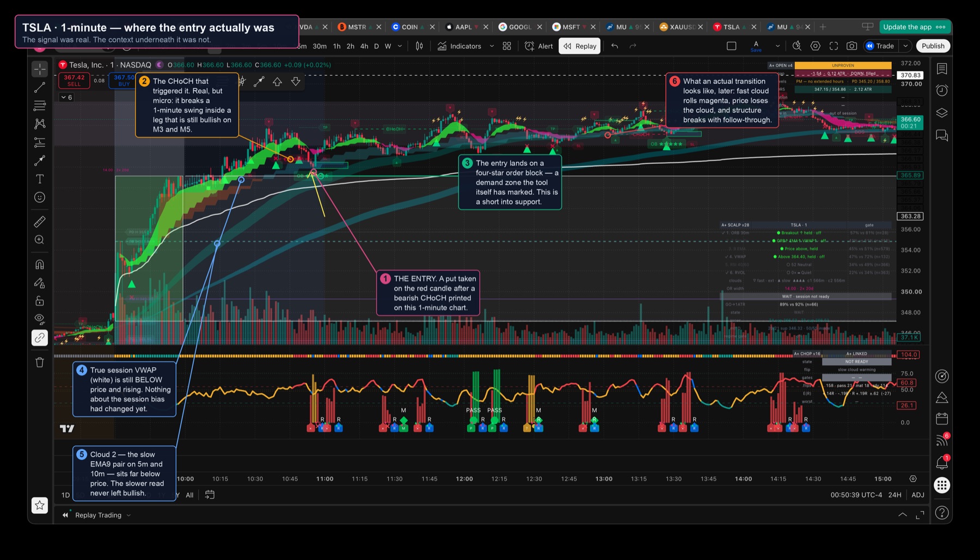Open the chart layout square selector
Screen dimensions: 980x560
pyautogui.click(x=732, y=46)
